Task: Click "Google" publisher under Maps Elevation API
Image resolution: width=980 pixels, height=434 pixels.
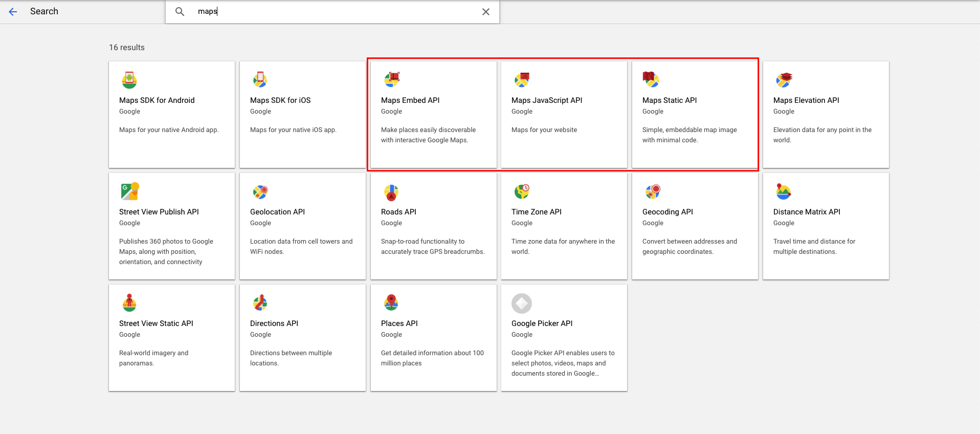Action: [784, 112]
